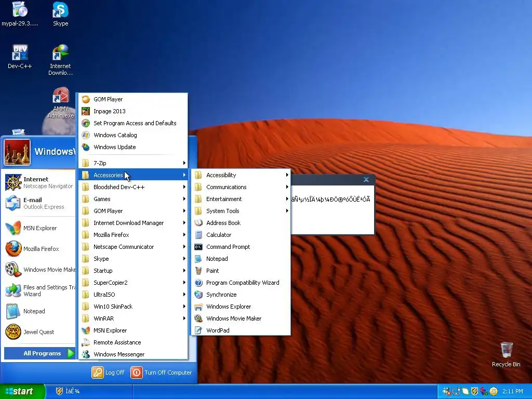Launch Windows Explorer from Accessories
Viewport: 532px width, 399px height.
(x=241, y=307)
